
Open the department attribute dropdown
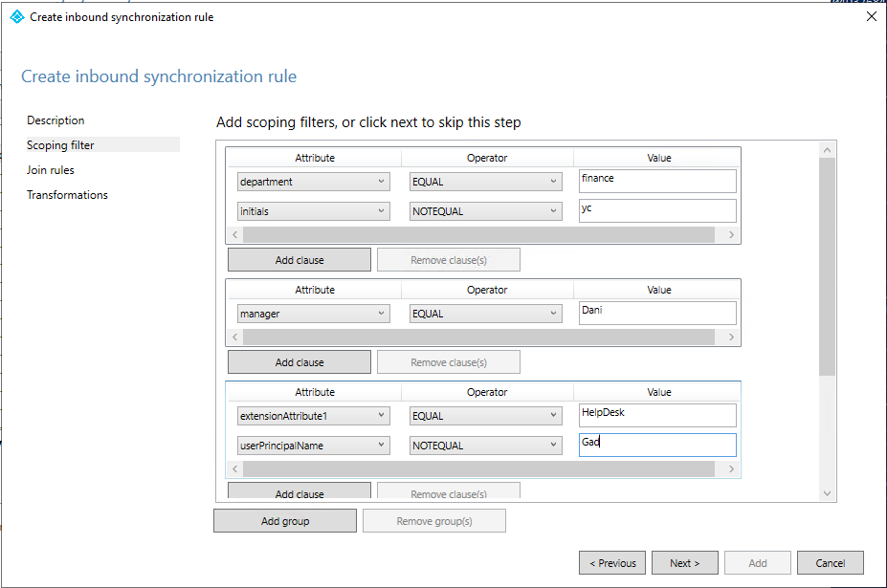pyautogui.click(x=314, y=182)
